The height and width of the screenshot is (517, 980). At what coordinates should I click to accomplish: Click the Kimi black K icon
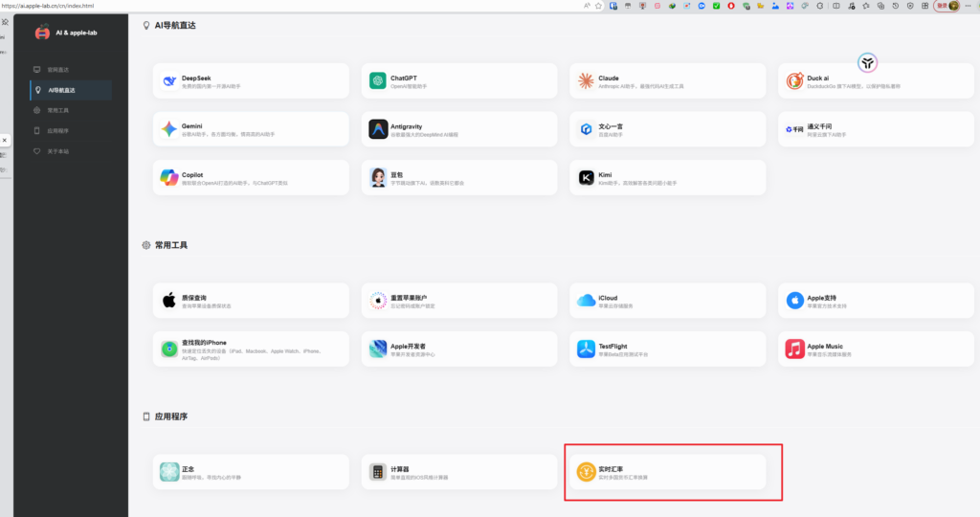(x=586, y=177)
